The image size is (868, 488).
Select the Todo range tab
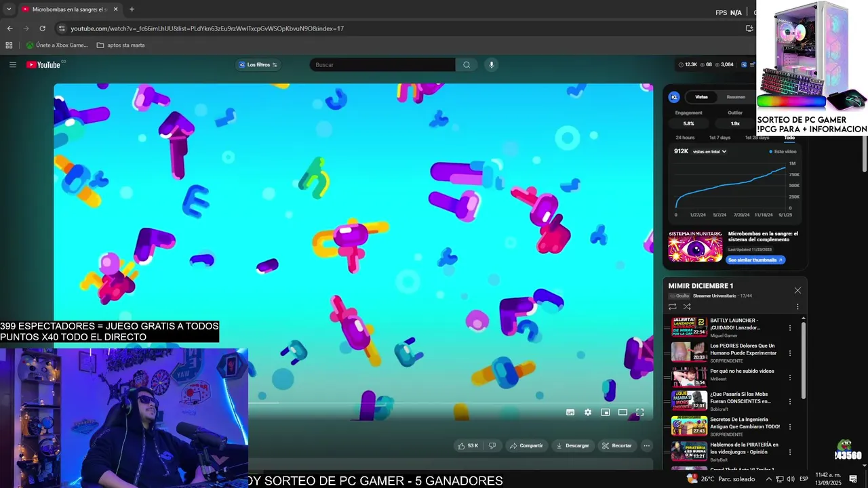tap(789, 138)
